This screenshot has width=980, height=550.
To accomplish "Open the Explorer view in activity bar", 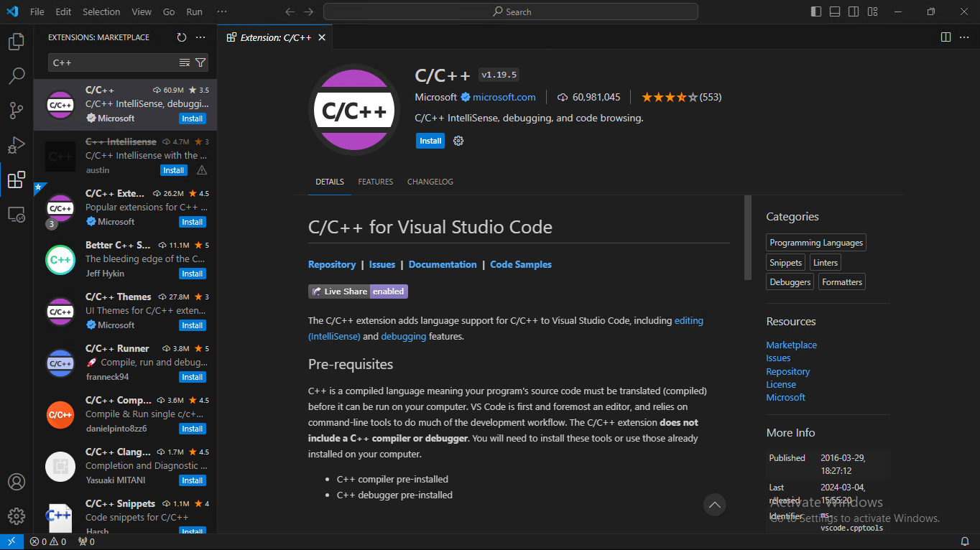I will (16, 42).
